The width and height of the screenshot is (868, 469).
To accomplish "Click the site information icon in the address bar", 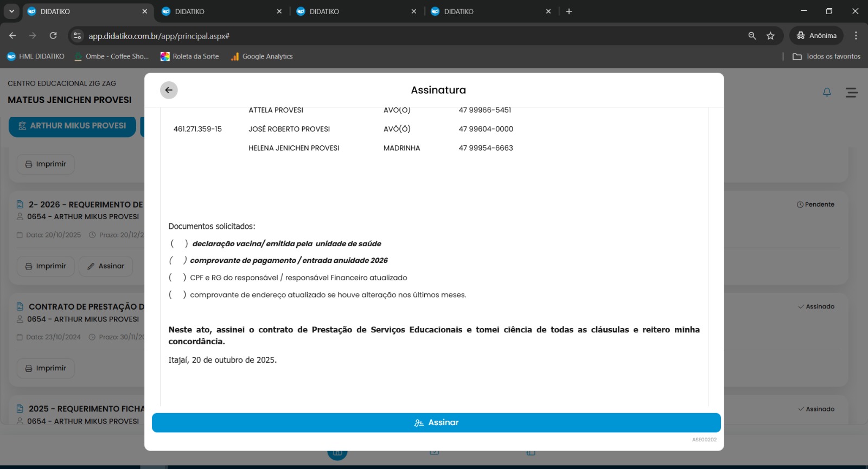I will coord(78,36).
